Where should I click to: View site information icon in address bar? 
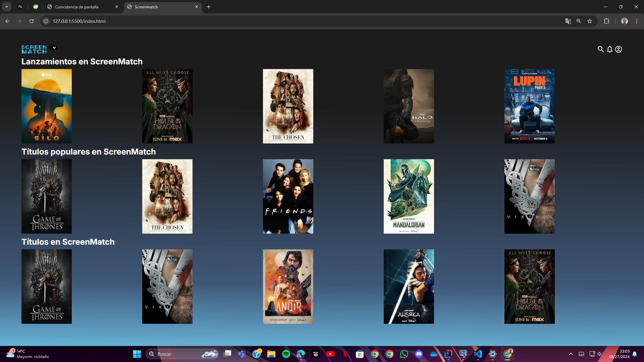46,21
